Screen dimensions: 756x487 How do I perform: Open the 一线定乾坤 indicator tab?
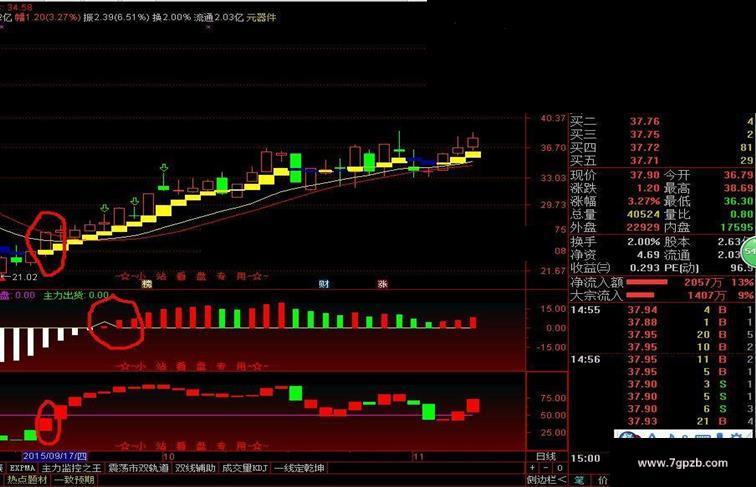299,468
